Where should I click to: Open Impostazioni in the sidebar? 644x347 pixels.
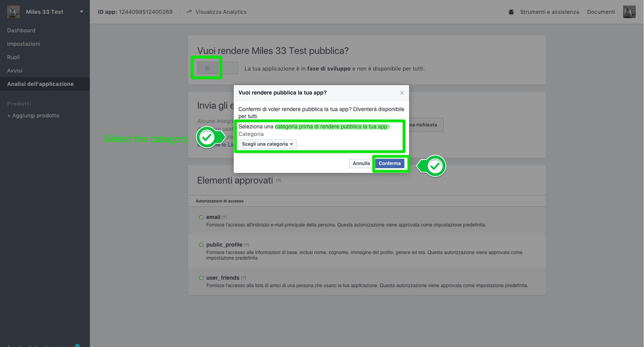point(24,44)
